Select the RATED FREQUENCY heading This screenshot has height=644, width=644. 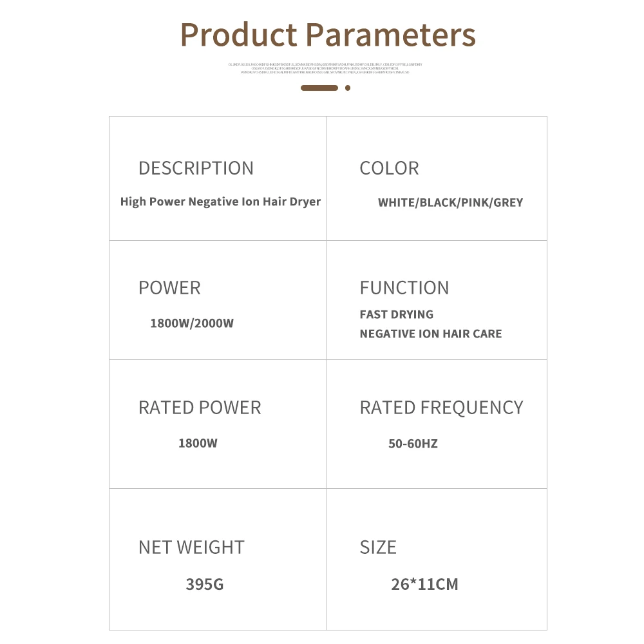[x=441, y=408]
